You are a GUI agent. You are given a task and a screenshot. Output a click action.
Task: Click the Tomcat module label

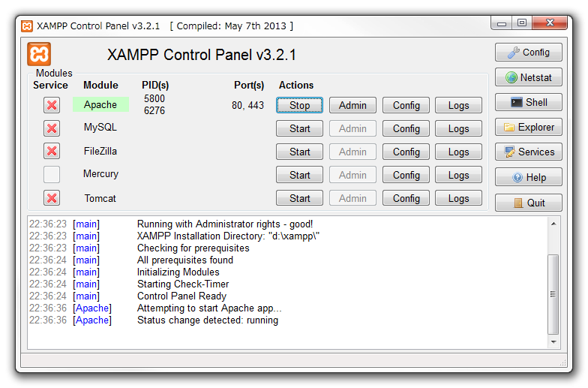[x=100, y=198]
